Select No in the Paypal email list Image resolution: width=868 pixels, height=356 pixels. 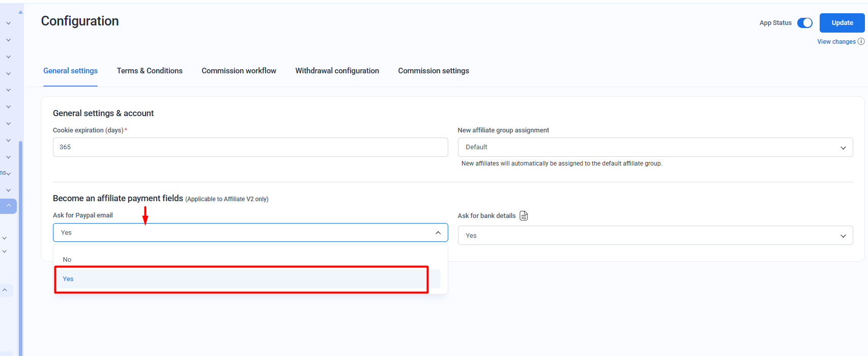coord(67,260)
